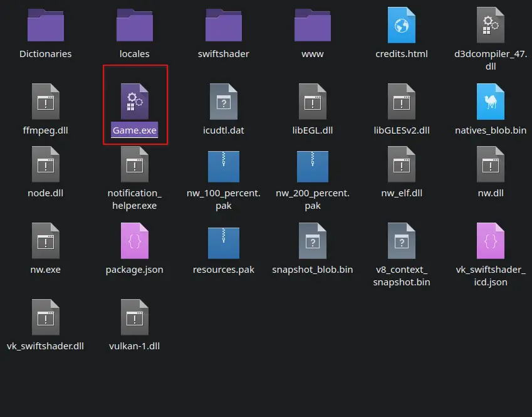Click the "ffmpeg.dll" file name text
532x417 pixels.
[46, 130]
